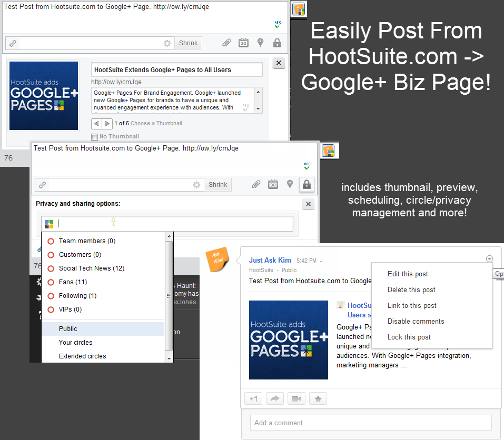This screenshot has height=440, width=504.
Task: Click the Google+ icon in the privacy input
Action: click(49, 224)
